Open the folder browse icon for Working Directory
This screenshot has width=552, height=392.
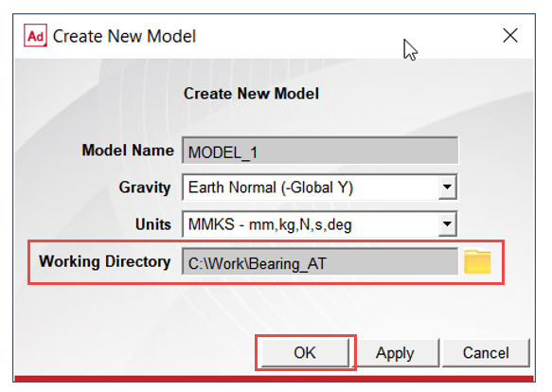[x=477, y=261]
